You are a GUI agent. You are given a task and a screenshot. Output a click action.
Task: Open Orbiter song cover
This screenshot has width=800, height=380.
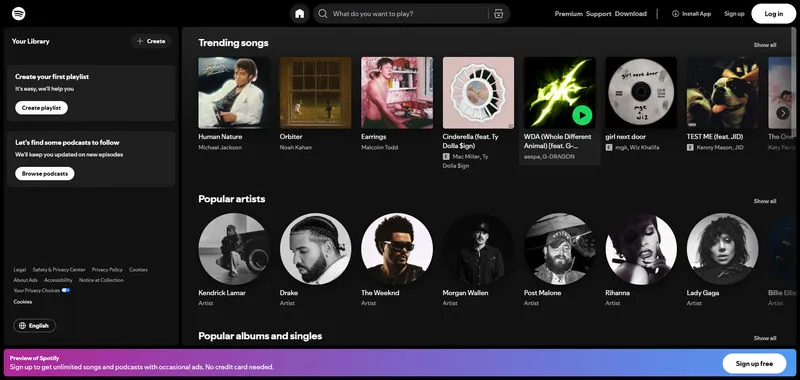tap(315, 92)
